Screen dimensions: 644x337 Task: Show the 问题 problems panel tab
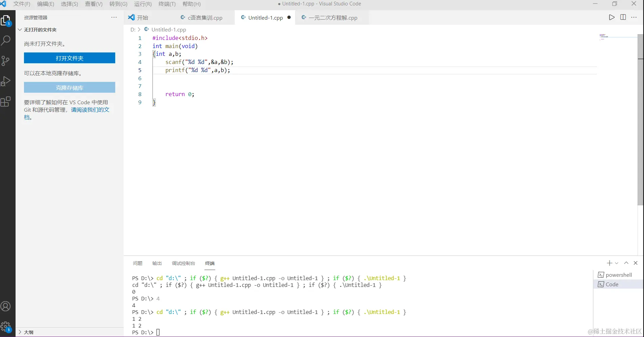(138, 263)
